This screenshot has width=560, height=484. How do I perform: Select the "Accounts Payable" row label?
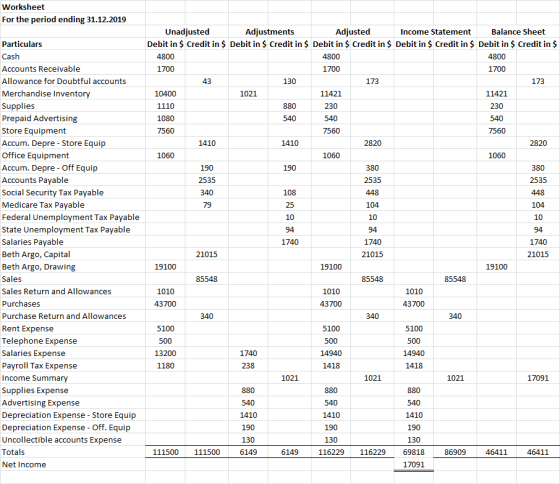tap(35, 180)
